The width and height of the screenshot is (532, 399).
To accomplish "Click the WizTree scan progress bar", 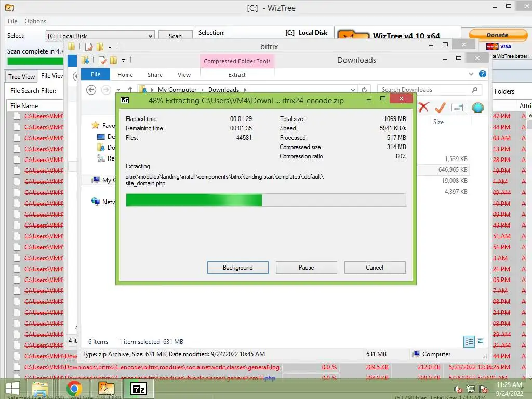I will coord(35,61).
